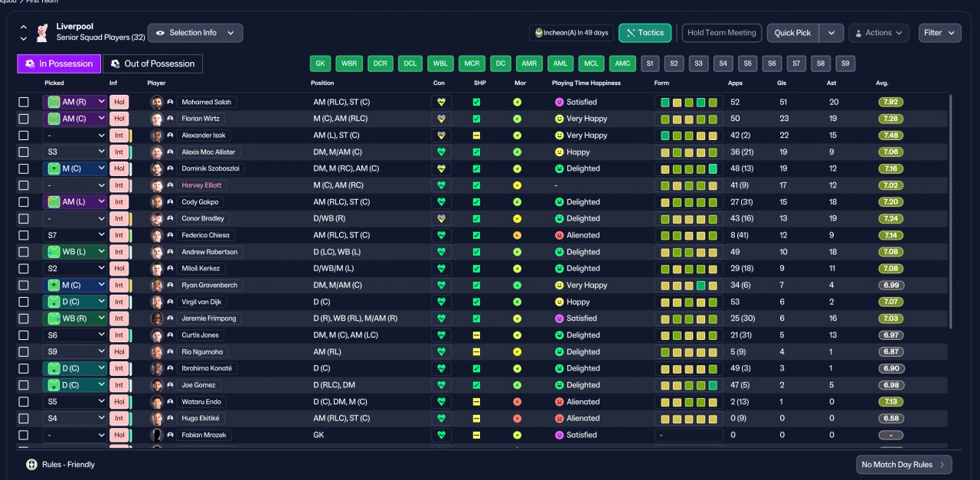Click Florian Wirtz's player portrait icon

click(157, 119)
